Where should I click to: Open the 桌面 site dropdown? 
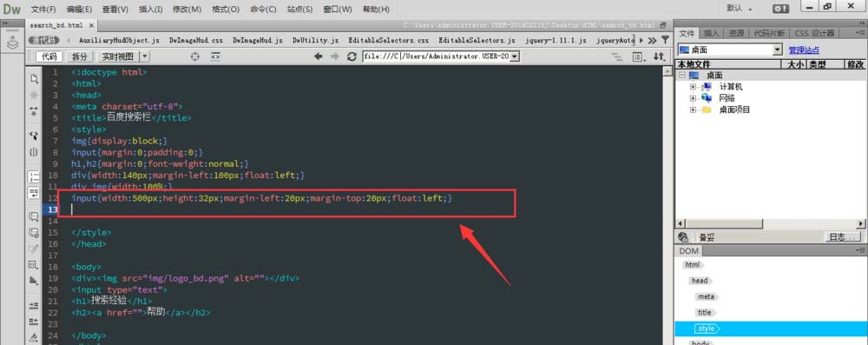(x=730, y=50)
